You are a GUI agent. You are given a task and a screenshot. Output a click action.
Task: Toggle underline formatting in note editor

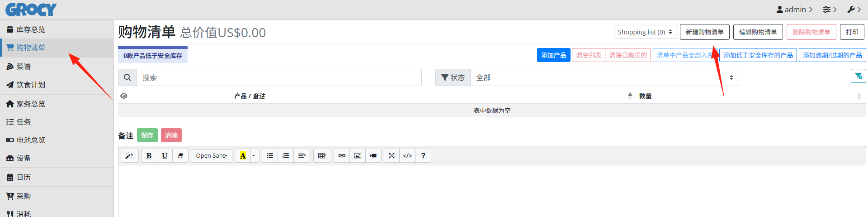(x=165, y=156)
